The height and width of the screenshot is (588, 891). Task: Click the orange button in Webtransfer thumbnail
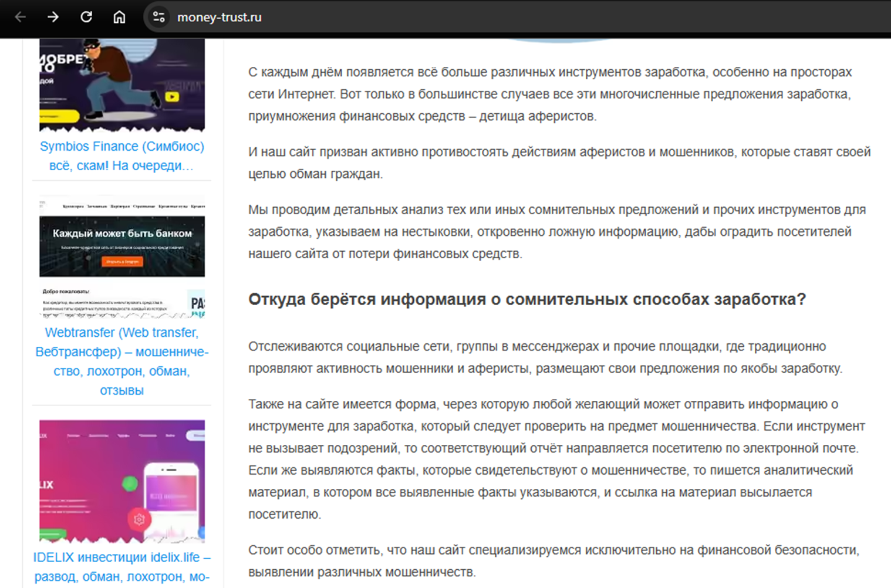click(122, 262)
